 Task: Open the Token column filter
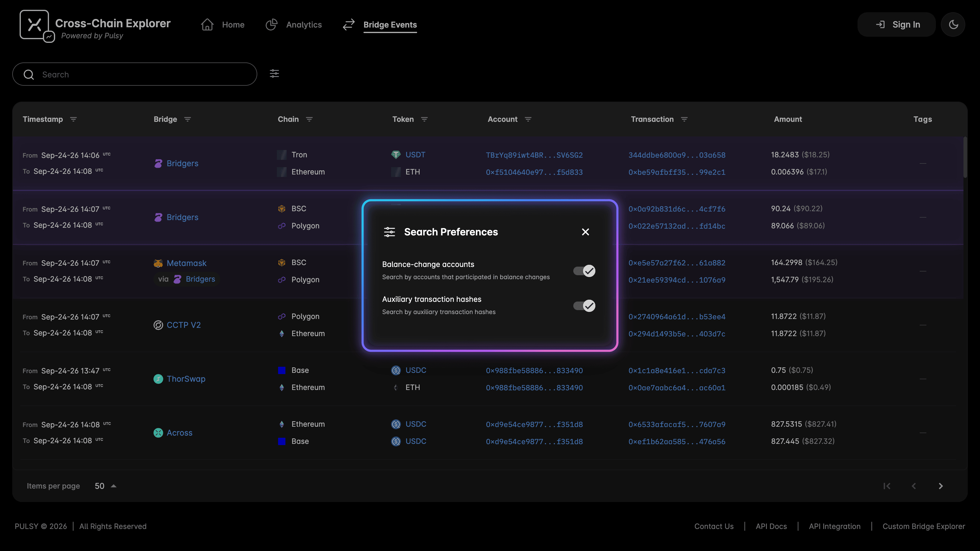click(424, 119)
